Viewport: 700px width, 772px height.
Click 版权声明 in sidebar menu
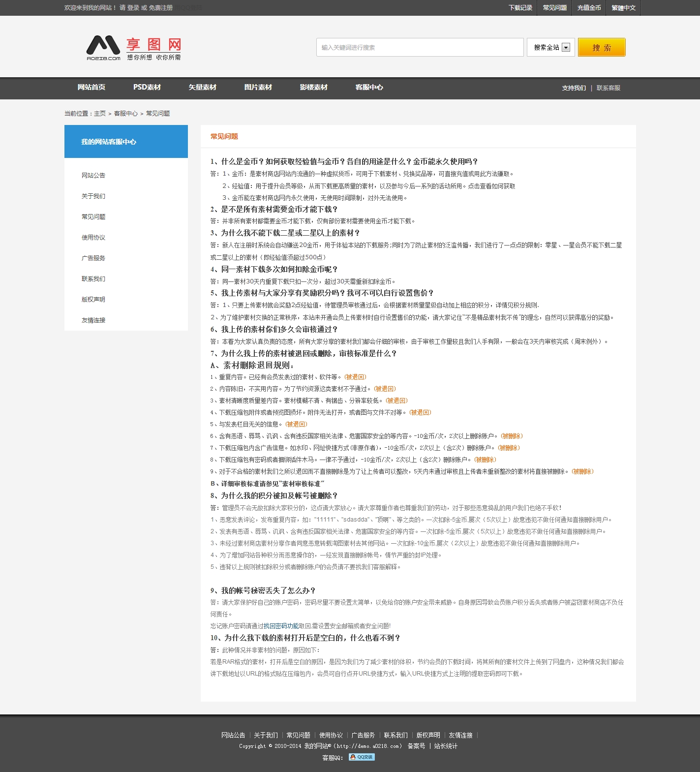pyautogui.click(x=93, y=300)
